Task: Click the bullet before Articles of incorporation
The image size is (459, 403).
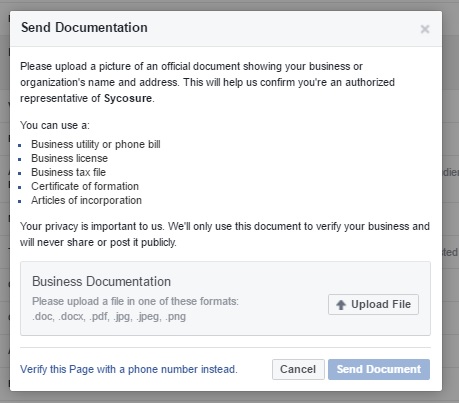Action: point(20,201)
